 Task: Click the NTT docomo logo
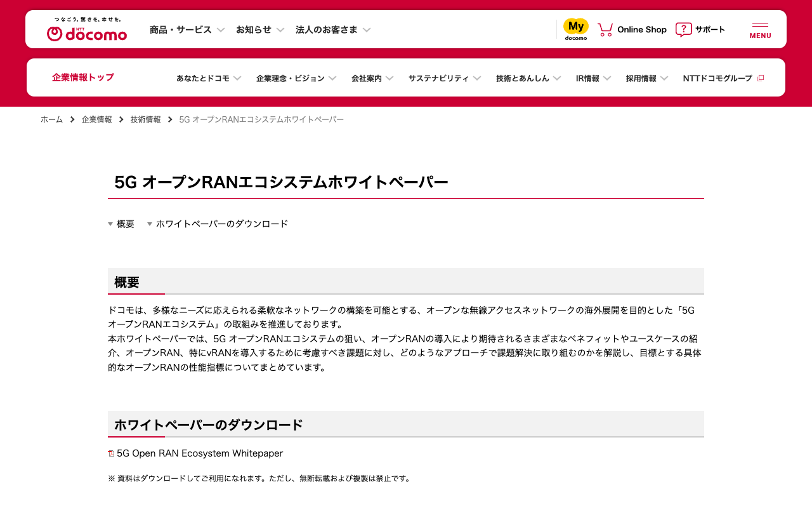[x=87, y=30]
